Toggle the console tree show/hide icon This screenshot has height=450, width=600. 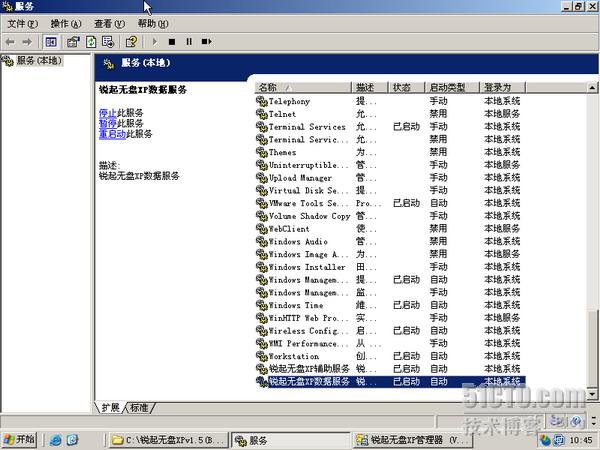51,42
